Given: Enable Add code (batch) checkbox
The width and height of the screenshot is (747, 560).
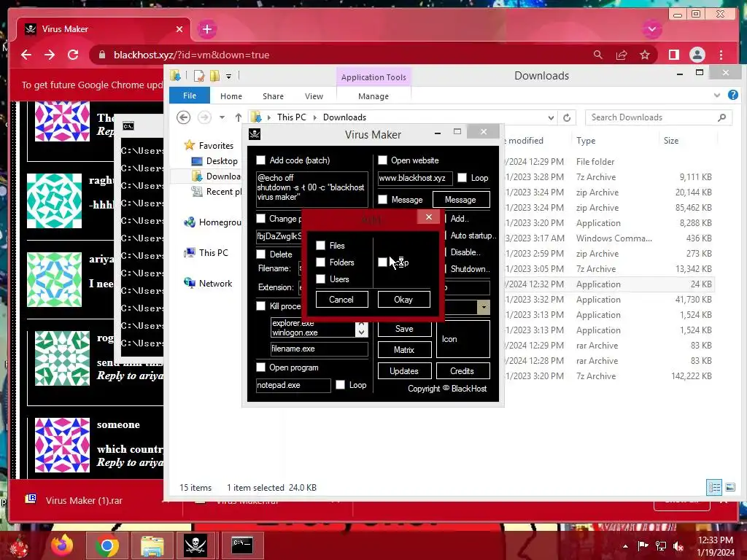Looking at the screenshot, I should pyautogui.click(x=260, y=160).
